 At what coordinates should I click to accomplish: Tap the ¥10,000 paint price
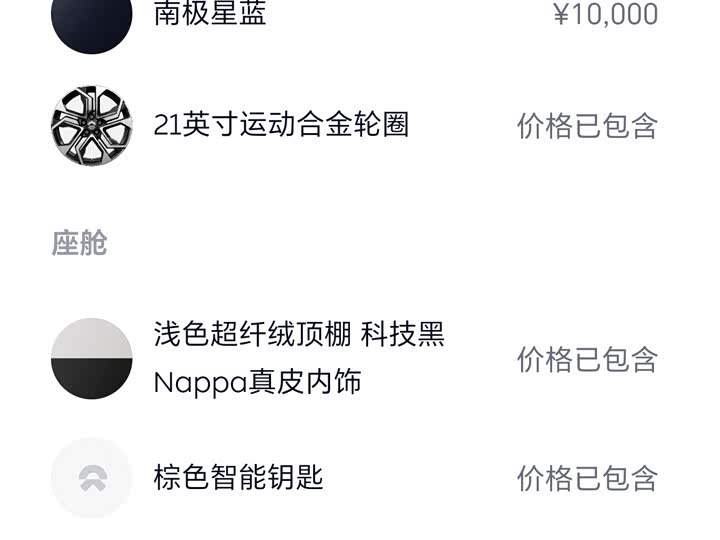(606, 14)
